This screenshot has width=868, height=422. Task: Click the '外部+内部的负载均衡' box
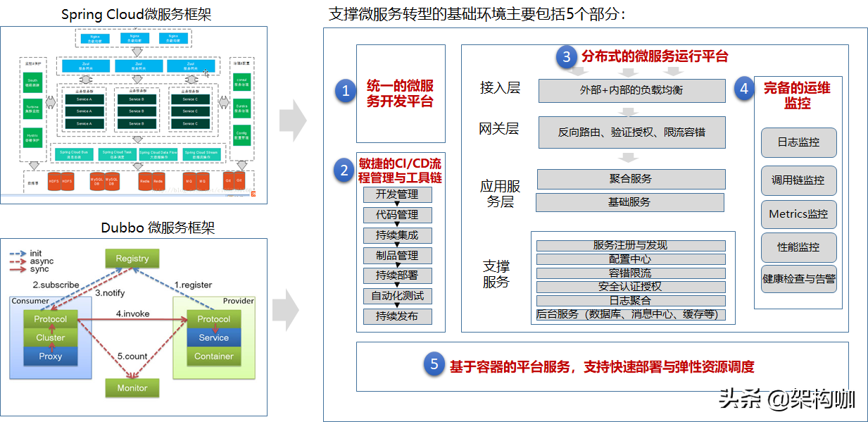click(x=631, y=91)
